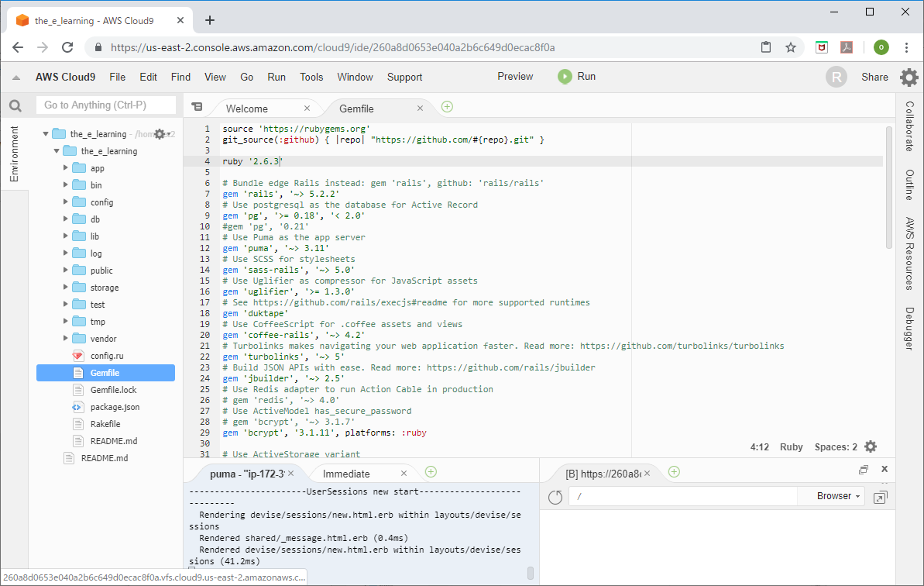Open the user avatar R icon
Image resolution: width=924 pixels, height=586 pixels.
click(836, 77)
